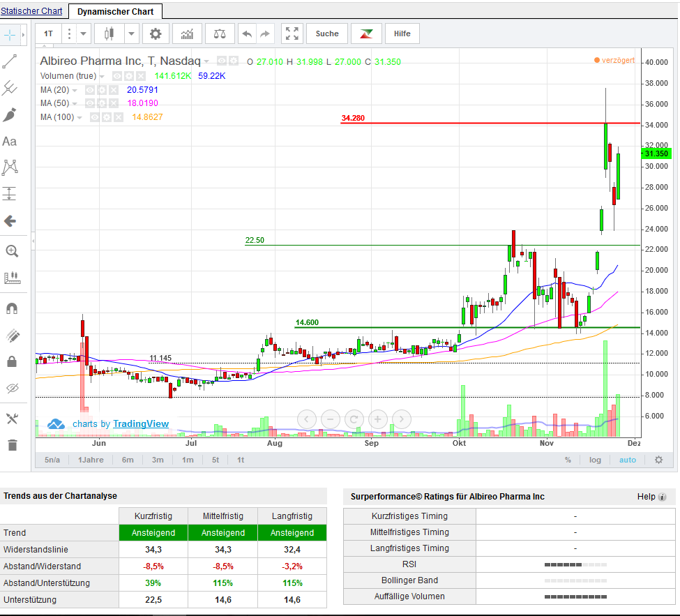Toggle visibility of MA (100)
Image resolution: width=680 pixels, height=616 pixels.
pyautogui.click(x=95, y=117)
